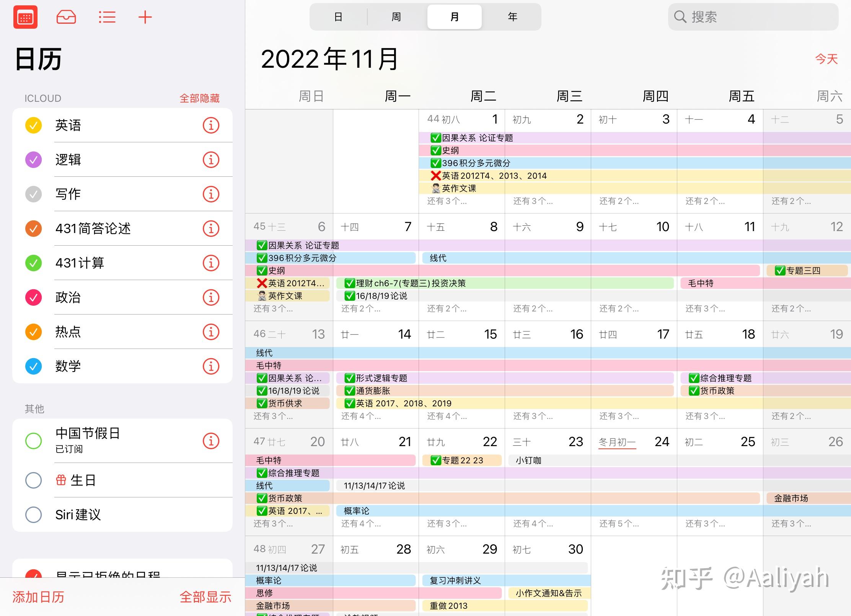Switch to 周 week view tab
Image resolution: width=851 pixels, height=616 pixels.
(x=396, y=17)
